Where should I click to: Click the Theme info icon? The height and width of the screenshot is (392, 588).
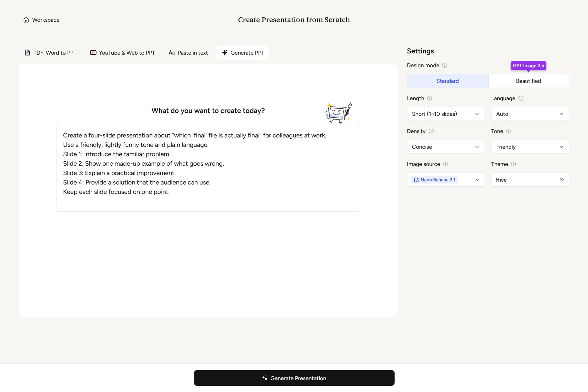point(513,164)
